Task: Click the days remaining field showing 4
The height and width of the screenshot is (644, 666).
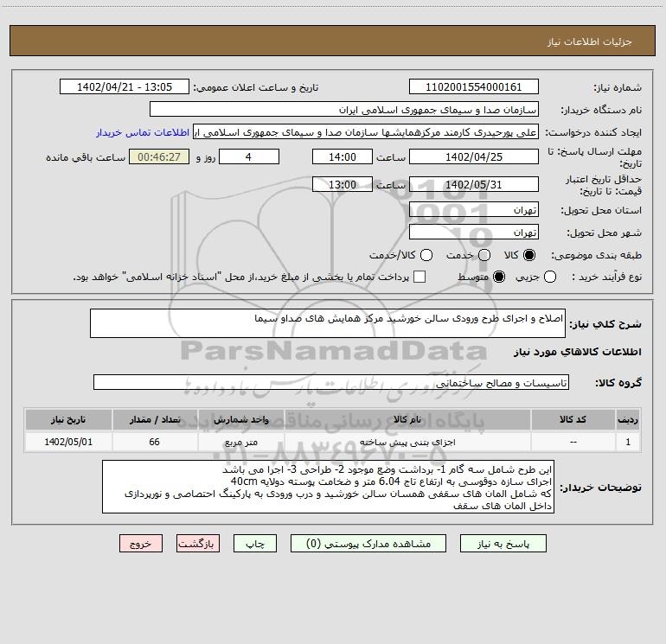Action: click(249, 156)
